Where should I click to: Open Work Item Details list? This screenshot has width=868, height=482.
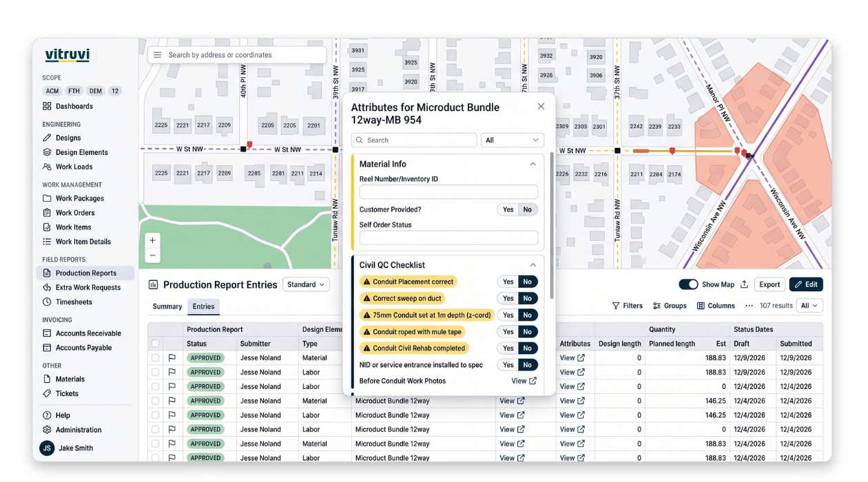(76, 242)
